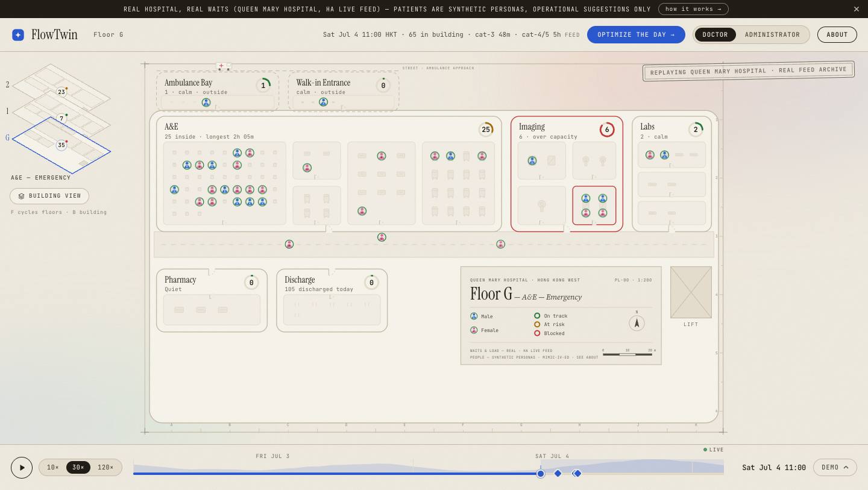The image size is (868, 490).
Task: Click the Lift box on the floor plan
Action: pyautogui.click(x=691, y=292)
